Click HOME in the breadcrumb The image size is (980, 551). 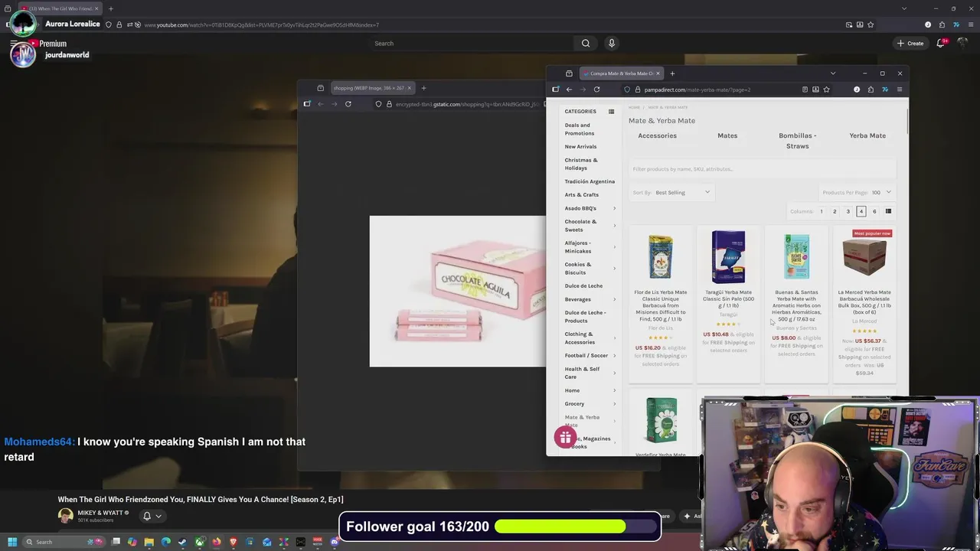tap(634, 107)
